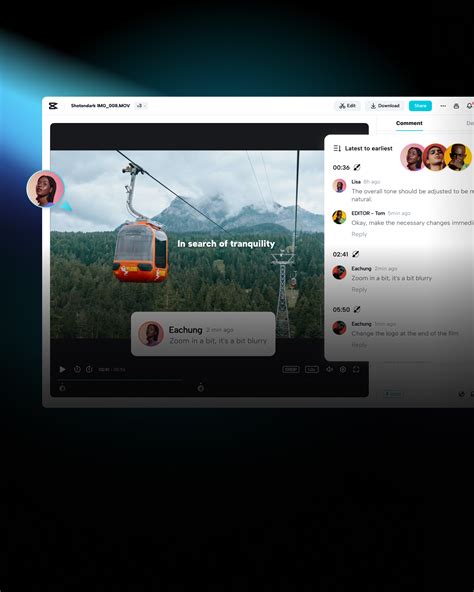
Task: Reply to Eachung's zoom in comment
Action: (359, 290)
